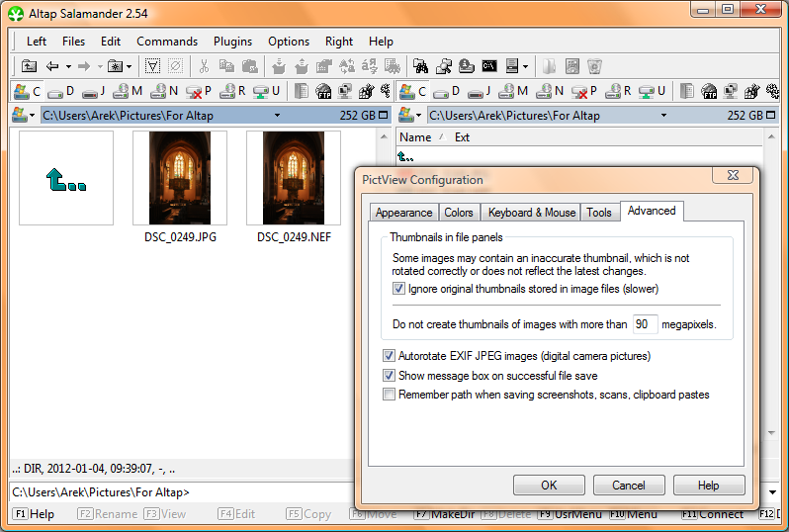Click the parent directory toolbar icon
The image size is (789, 532).
pos(29,67)
